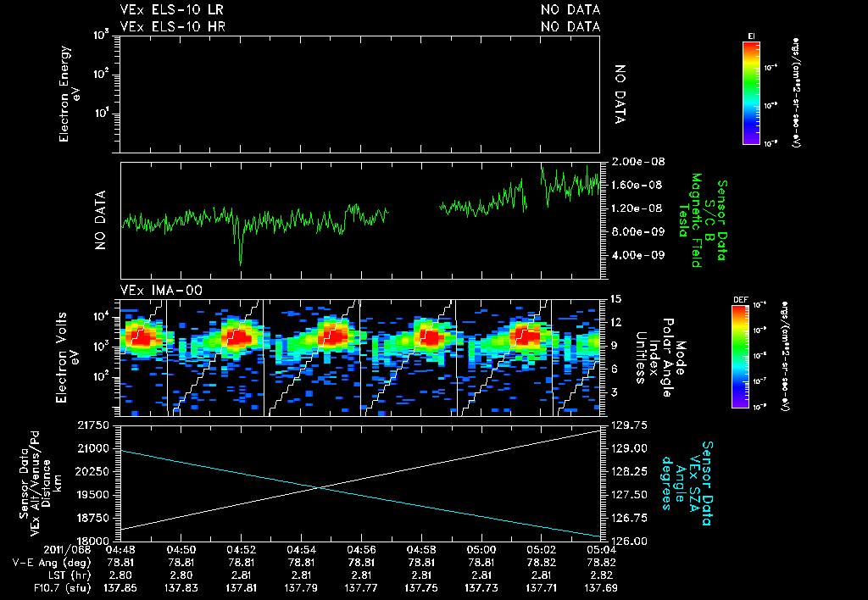
Task: Click the F10.7 value '137.85'
Action: [120, 588]
